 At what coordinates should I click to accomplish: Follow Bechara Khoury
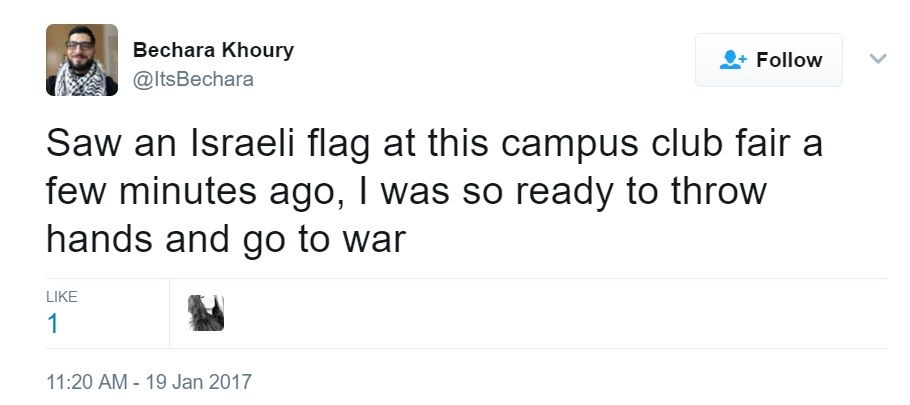769,60
